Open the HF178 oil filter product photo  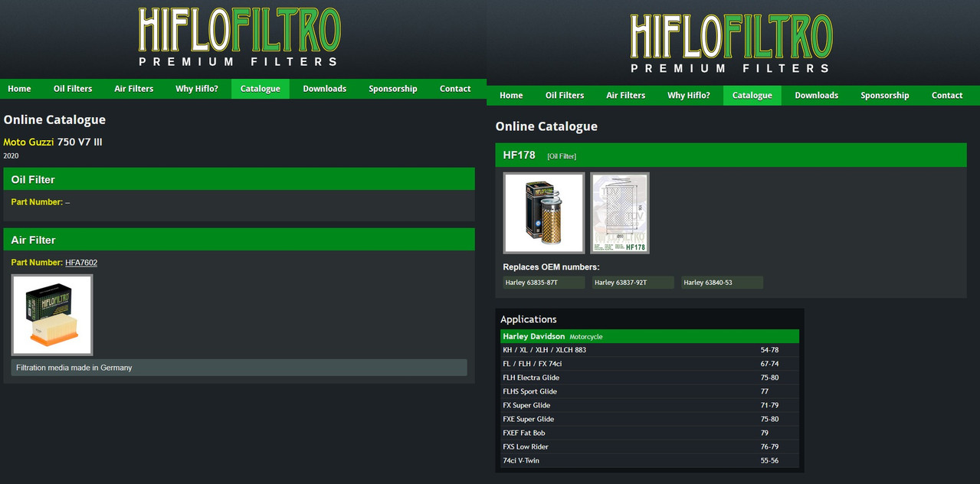(x=544, y=213)
